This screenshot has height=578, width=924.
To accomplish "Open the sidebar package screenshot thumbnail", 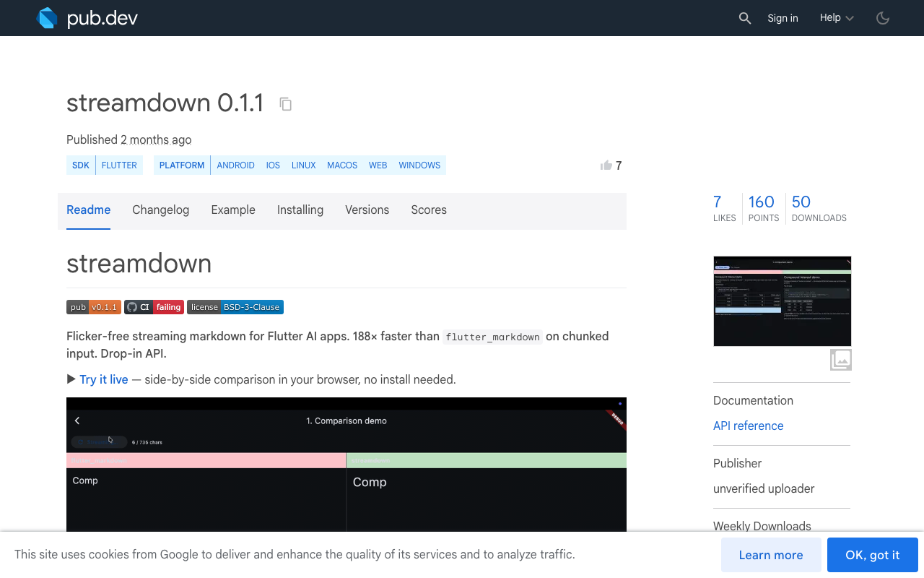I will coord(783,301).
